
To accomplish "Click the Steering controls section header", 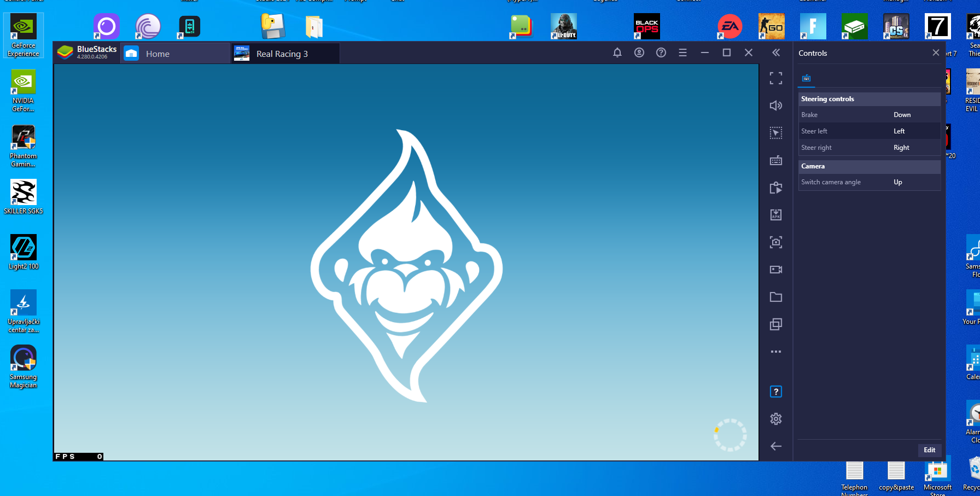I will 870,99.
